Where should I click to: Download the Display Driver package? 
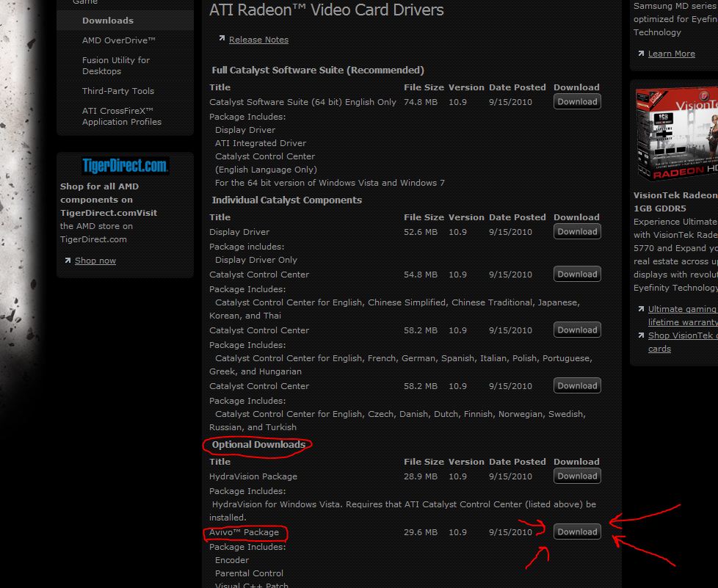pos(577,232)
